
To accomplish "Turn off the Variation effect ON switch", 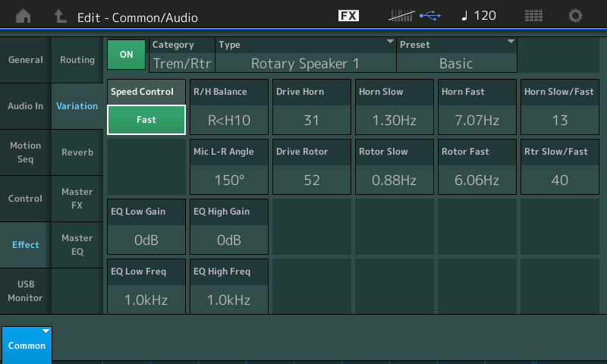I will click(x=126, y=55).
